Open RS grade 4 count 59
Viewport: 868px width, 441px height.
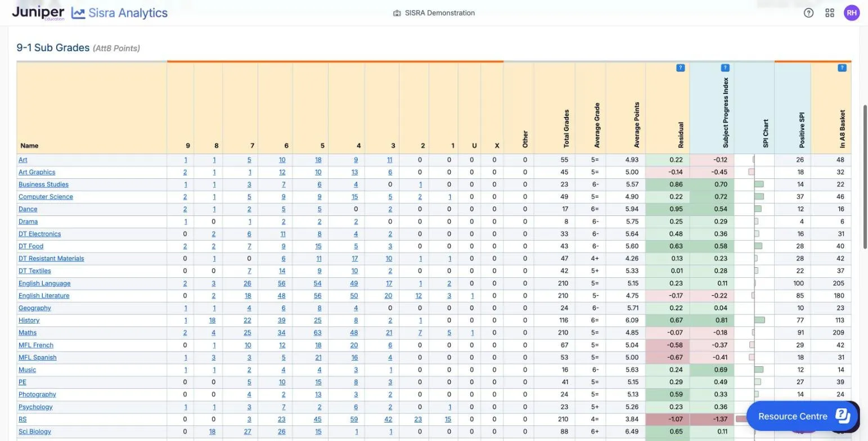pyautogui.click(x=354, y=420)
